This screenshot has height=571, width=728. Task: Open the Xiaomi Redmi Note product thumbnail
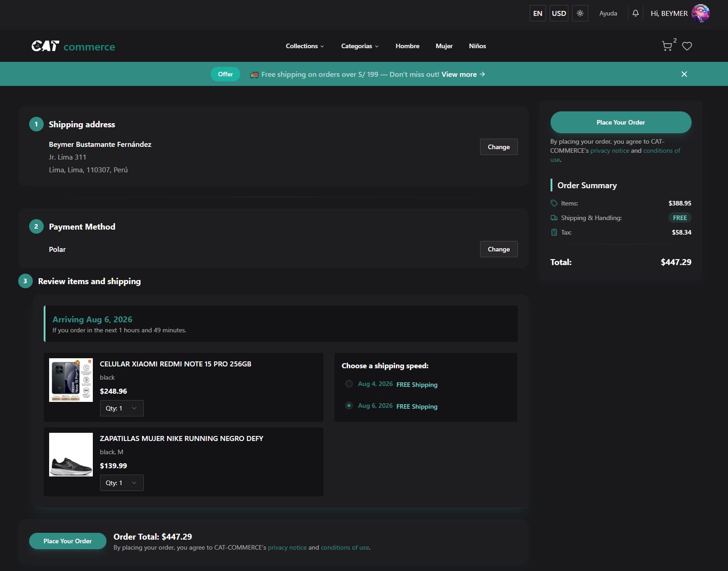tap(71, 380)
